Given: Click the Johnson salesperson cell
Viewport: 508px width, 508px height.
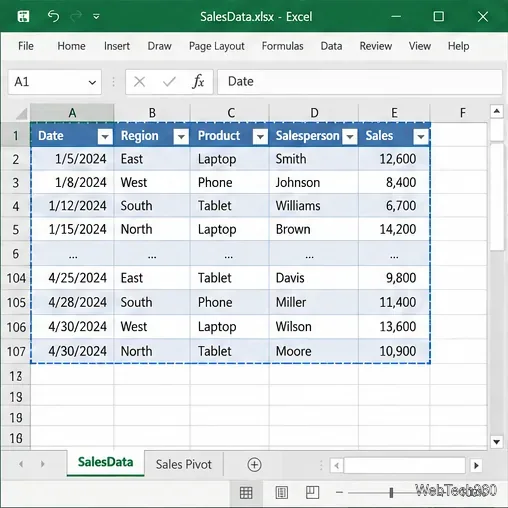Looking at the screenshot, I should tap(314, 183).
